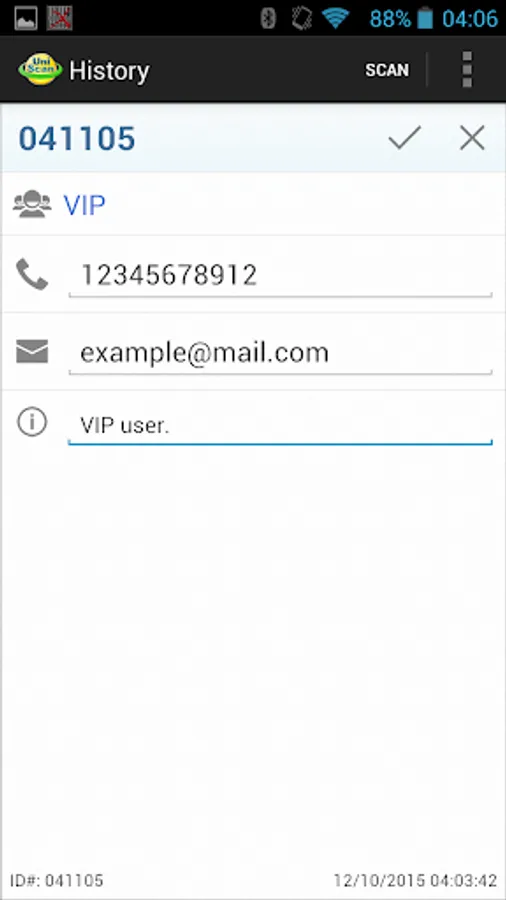Screen dimensions: 506x900
Task: Select the 041105 record title
Action: pyautogui.click(x=77, y=138)
